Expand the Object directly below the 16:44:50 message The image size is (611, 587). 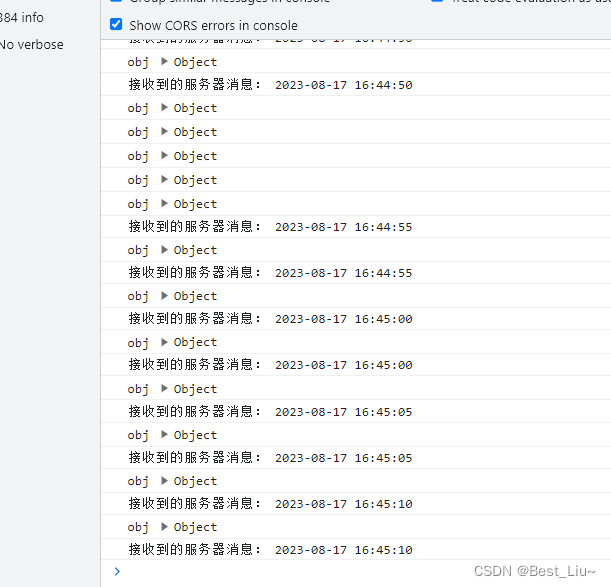tap(164, 108)
